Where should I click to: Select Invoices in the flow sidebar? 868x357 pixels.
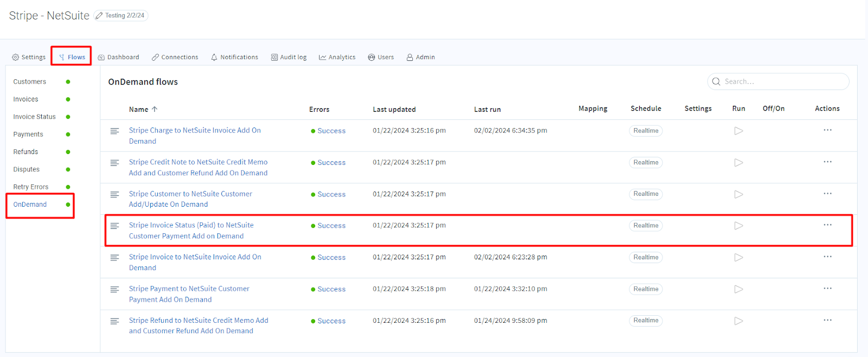pyautogui.click(x=26, y=99)
